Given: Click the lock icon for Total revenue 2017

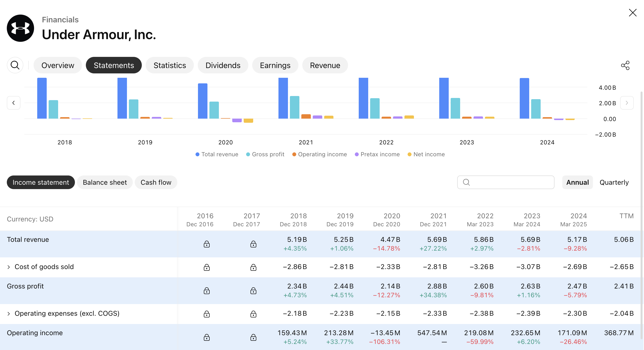Looking at the screenshot, I should pyautogui.click(x=253, y=244).
